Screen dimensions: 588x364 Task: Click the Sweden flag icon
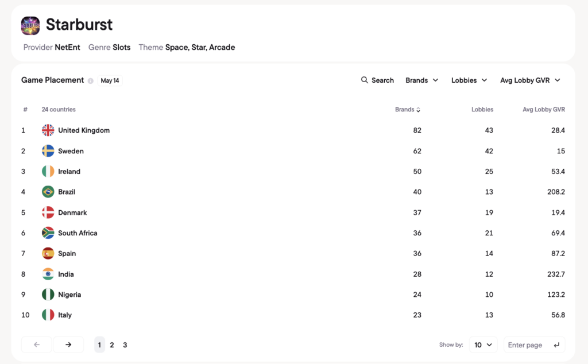[x=48, y=150]
